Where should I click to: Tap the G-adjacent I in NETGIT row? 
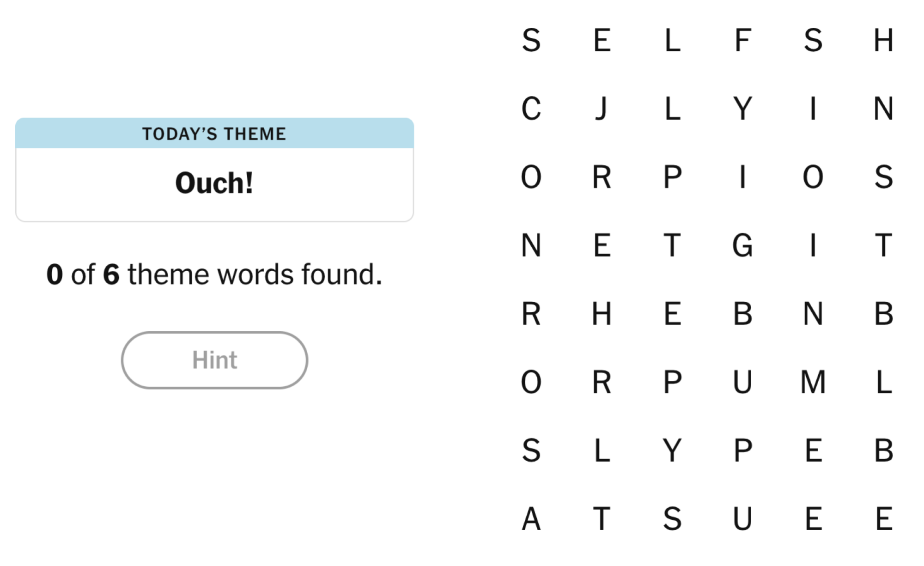[x=813, y=245]
